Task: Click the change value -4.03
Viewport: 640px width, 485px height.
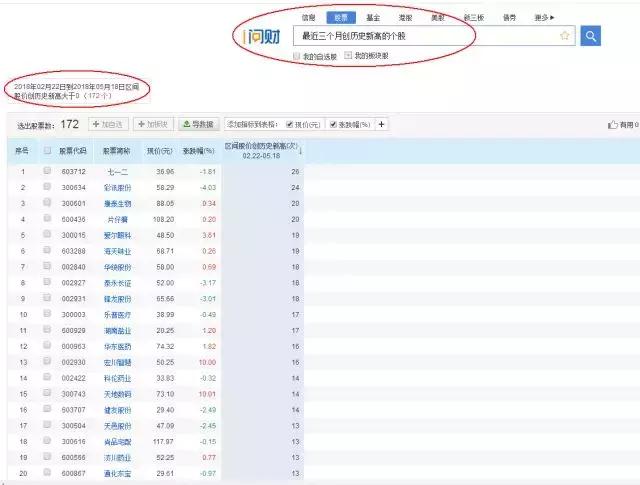Action: tap(208, 188)
